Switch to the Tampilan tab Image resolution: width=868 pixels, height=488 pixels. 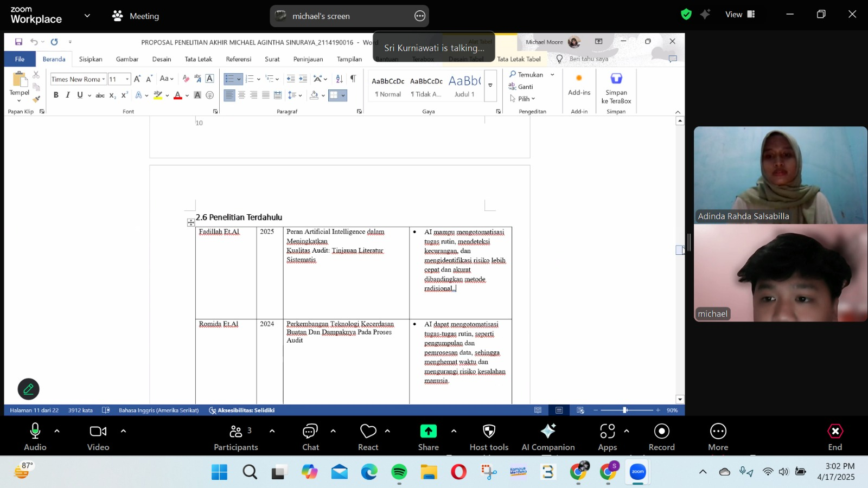[349, 59]
